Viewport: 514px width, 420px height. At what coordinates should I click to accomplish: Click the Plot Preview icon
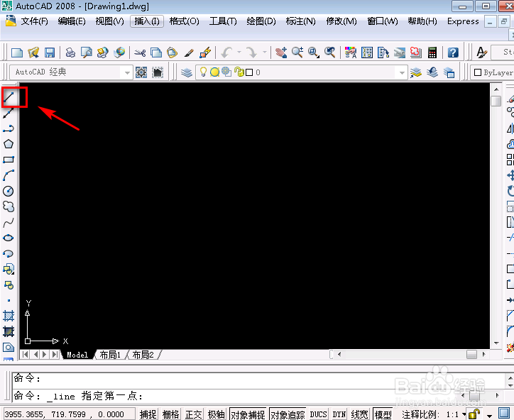pyautogui.click(x=86, y=52)
